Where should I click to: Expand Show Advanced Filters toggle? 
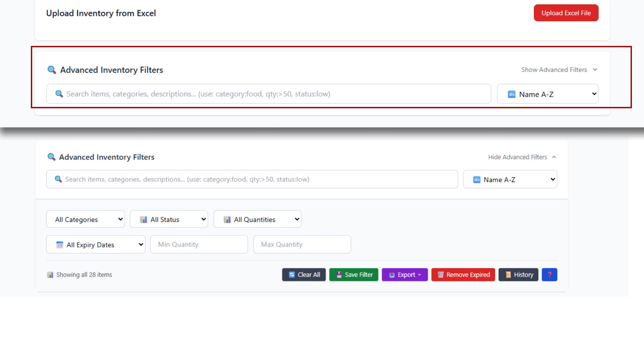pos(559,70)
